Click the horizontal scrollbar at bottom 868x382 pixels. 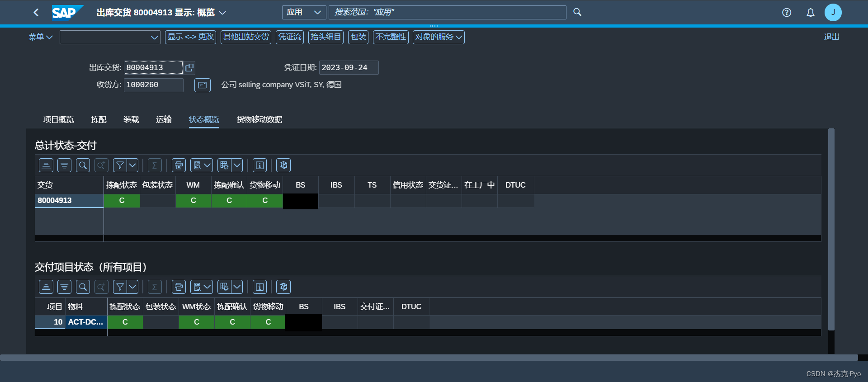429,358
